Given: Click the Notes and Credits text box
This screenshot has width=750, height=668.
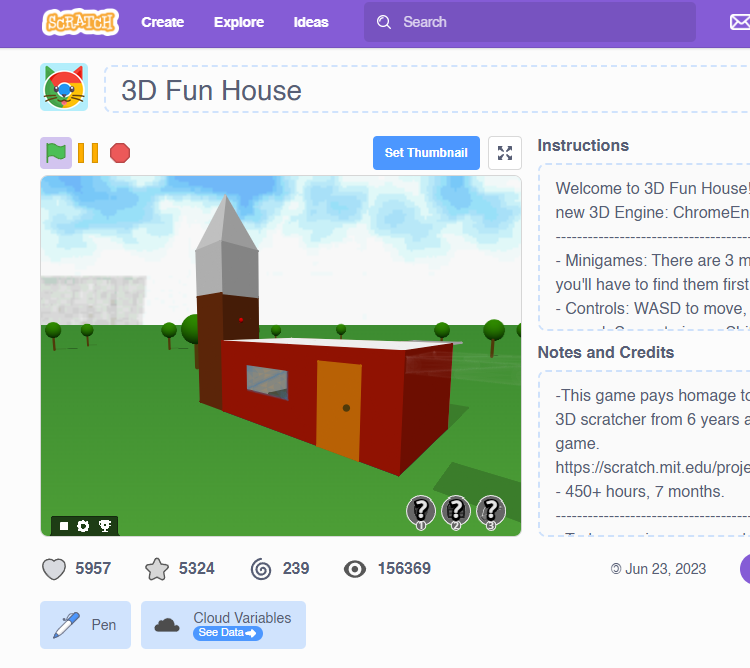Looking at the screenshot, I should tap(644, 453).
